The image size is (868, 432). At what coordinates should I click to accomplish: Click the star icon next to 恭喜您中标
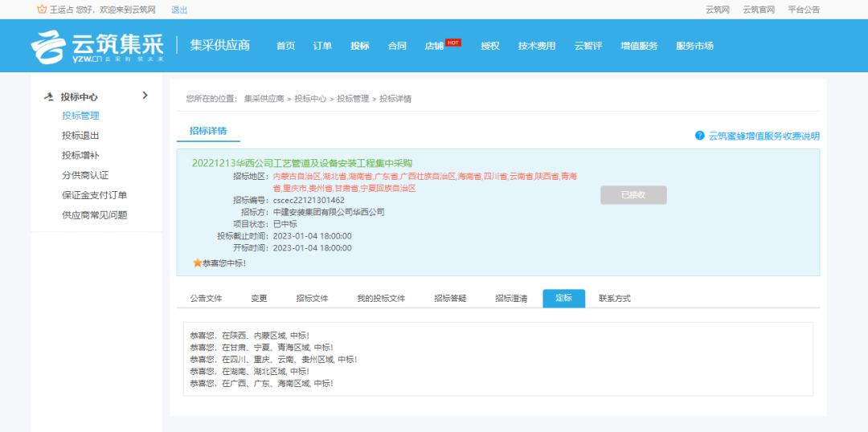pos(197,263)
